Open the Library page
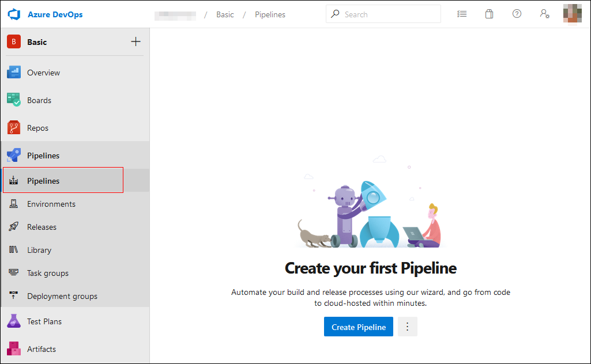Viewport: 591px width, 364px height. [x=39, y=250]
